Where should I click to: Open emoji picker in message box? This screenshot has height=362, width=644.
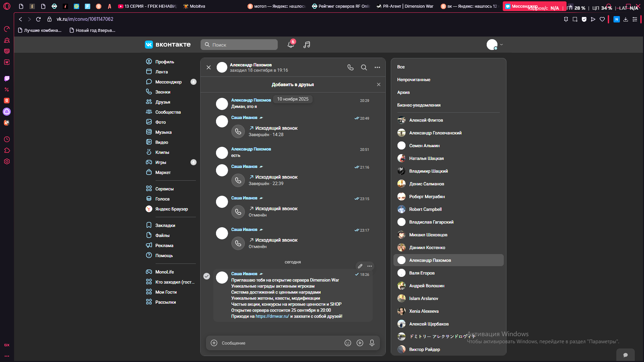point(348,343)
